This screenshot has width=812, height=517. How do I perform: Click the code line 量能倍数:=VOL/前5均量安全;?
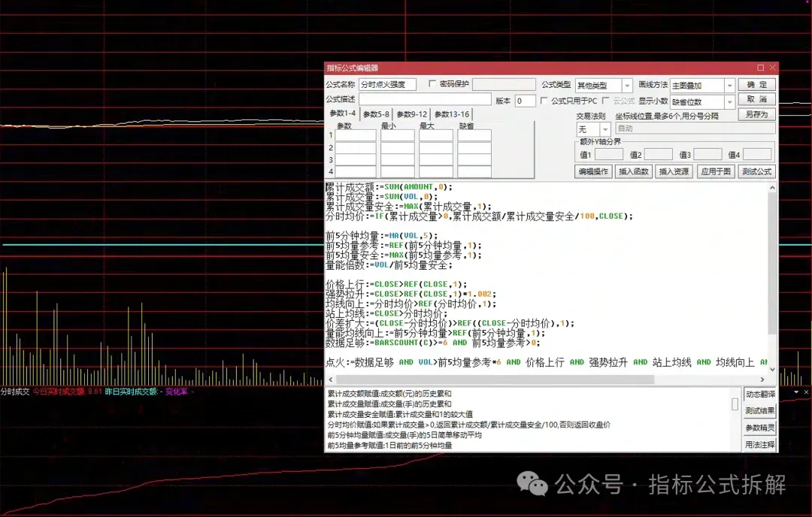(389, 265)
